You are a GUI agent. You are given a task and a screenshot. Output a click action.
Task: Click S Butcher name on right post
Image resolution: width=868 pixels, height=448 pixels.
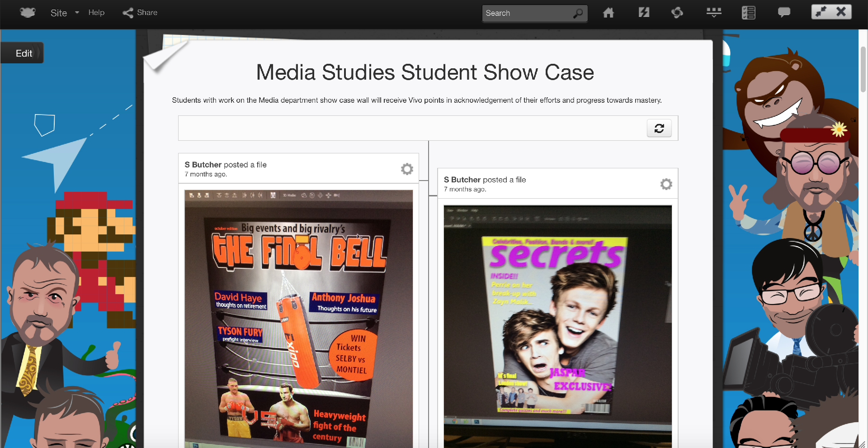[462, 180]
